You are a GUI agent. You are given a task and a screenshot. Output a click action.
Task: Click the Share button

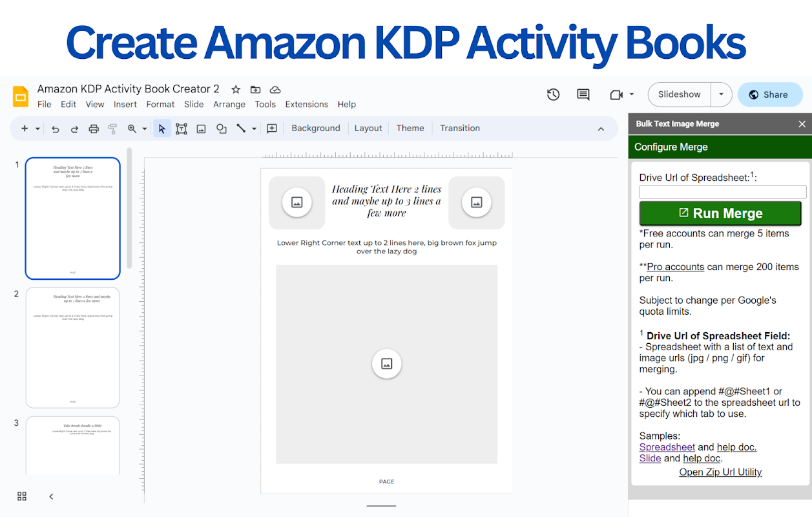770,94
